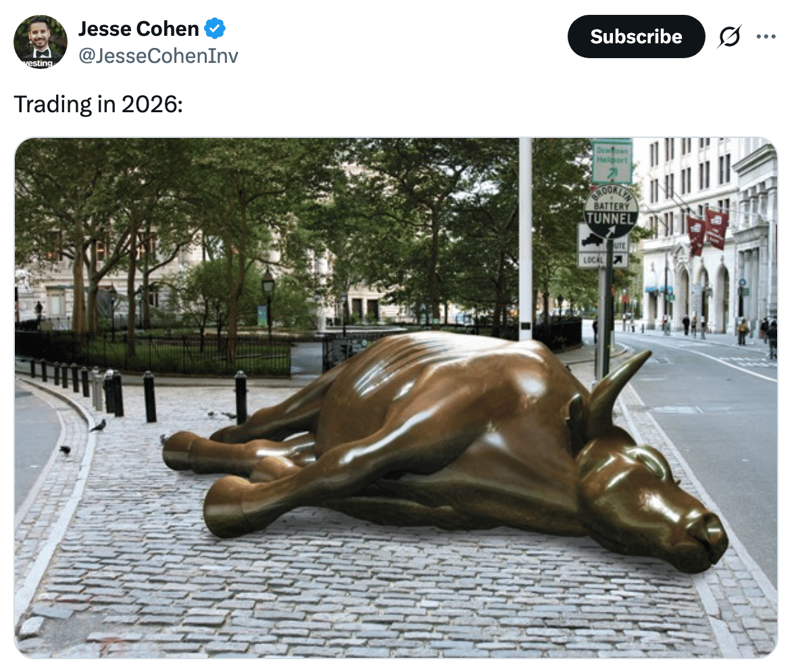The image size is (792, 672).
Task: Click the pigeon on the cobblestone curb
Action: (x=99, y=425)
